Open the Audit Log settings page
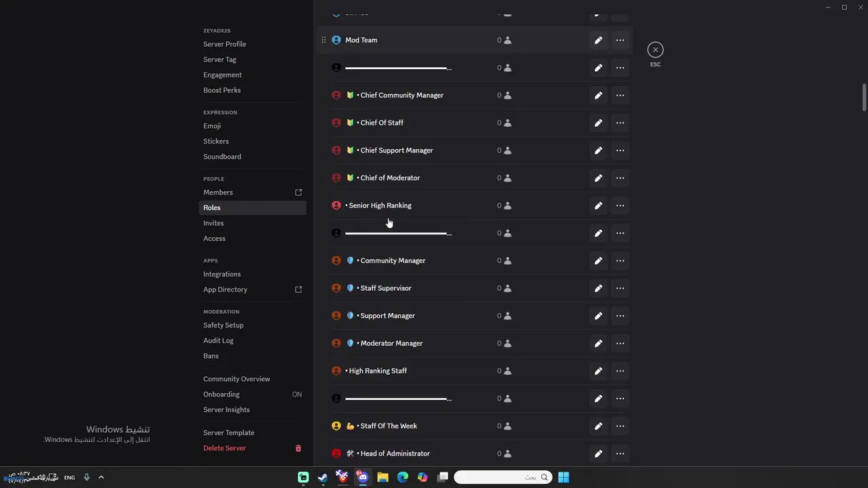Screen dimensions: 868x488 point(218,341)
